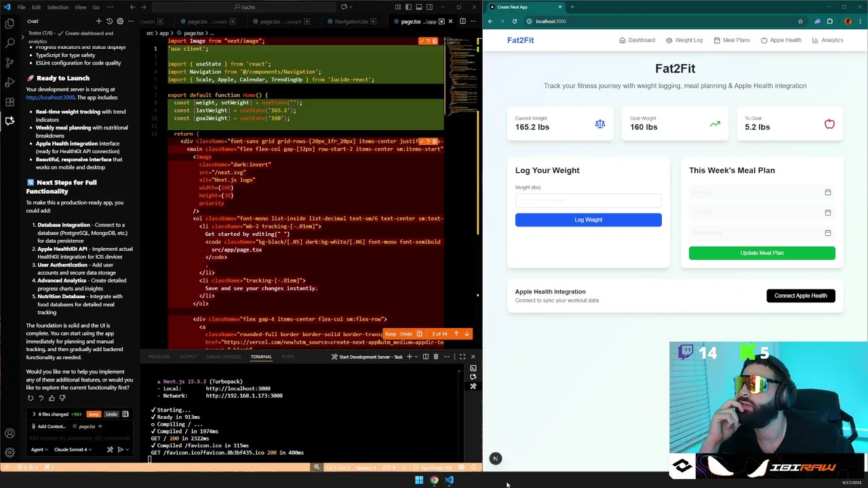The width and height of the screenshot is (868, 488).
Task: Show chat history in chat panel
Action: coord(109,21)
